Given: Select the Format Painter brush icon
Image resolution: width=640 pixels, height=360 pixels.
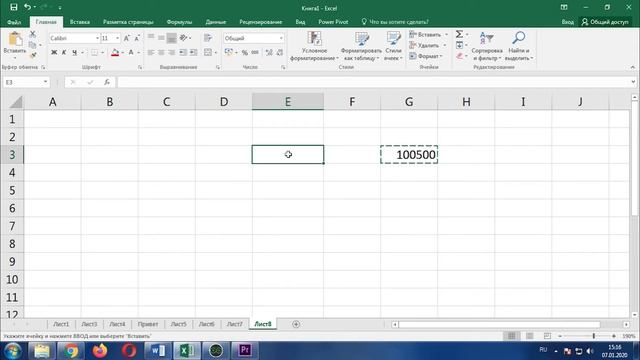Looking at the screenshot, I should (33, 55).
